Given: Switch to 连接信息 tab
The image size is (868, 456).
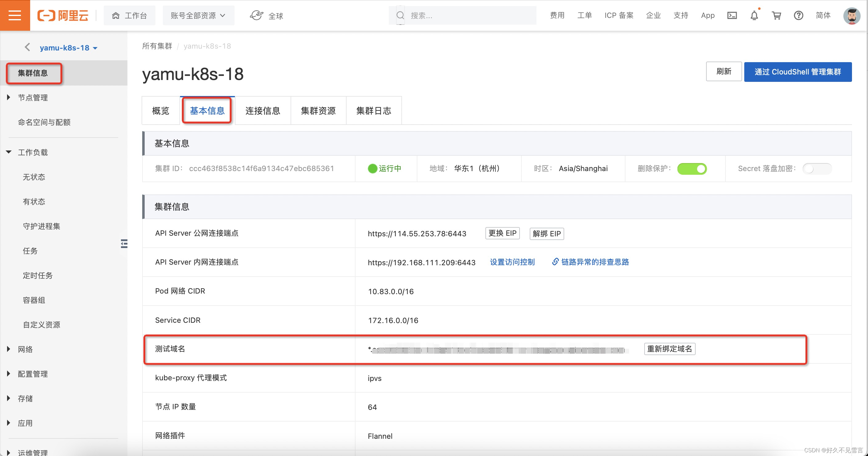Looking at the screenshot, I should point(263,110).
